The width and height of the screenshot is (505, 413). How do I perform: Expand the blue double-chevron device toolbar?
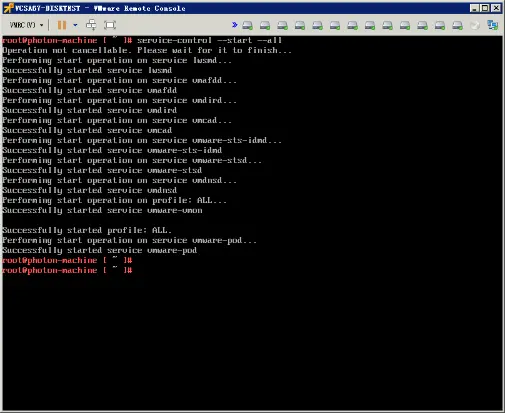pos(234,25)
